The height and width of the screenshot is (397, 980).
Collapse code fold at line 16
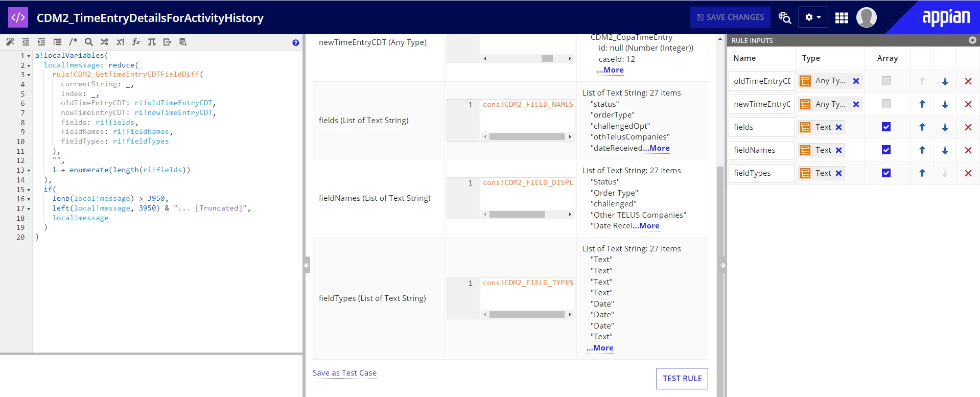tap(29, 199)
